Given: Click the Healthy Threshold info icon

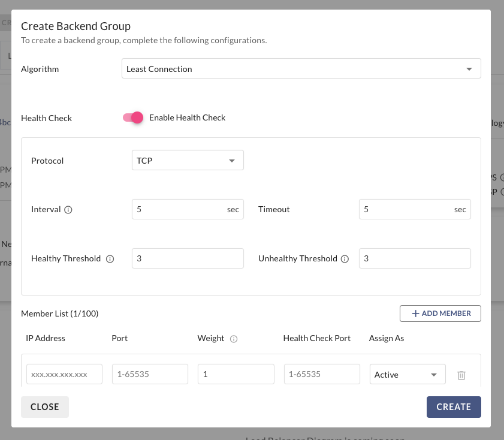Looking at the screenshot, I should (x=110, y=259).
